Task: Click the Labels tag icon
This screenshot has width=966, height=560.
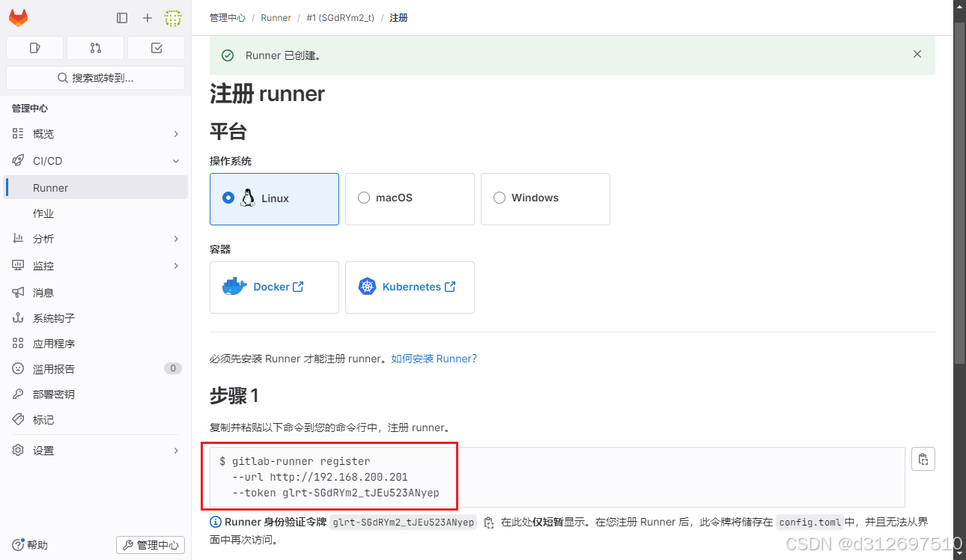Action: (18, 420)
